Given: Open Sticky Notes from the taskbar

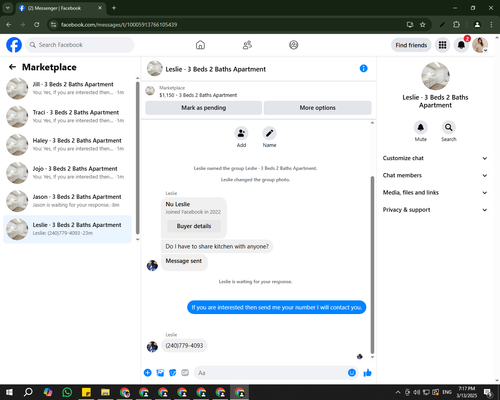Looking at the screenshot, I should point(86,392).
